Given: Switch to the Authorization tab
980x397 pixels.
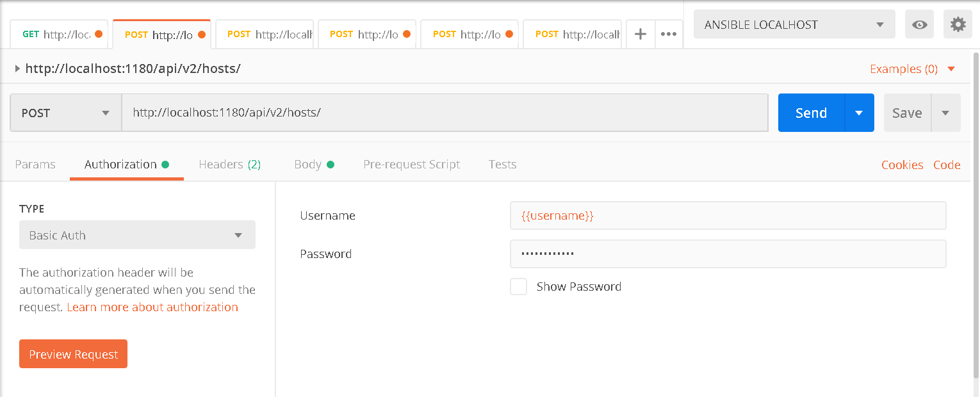Looking at the screenshot, I should pyautogui.click(x=126, y=164).
